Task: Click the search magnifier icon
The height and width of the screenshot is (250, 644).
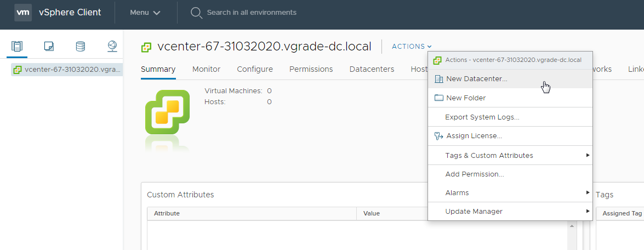Action: coord(196,13)
